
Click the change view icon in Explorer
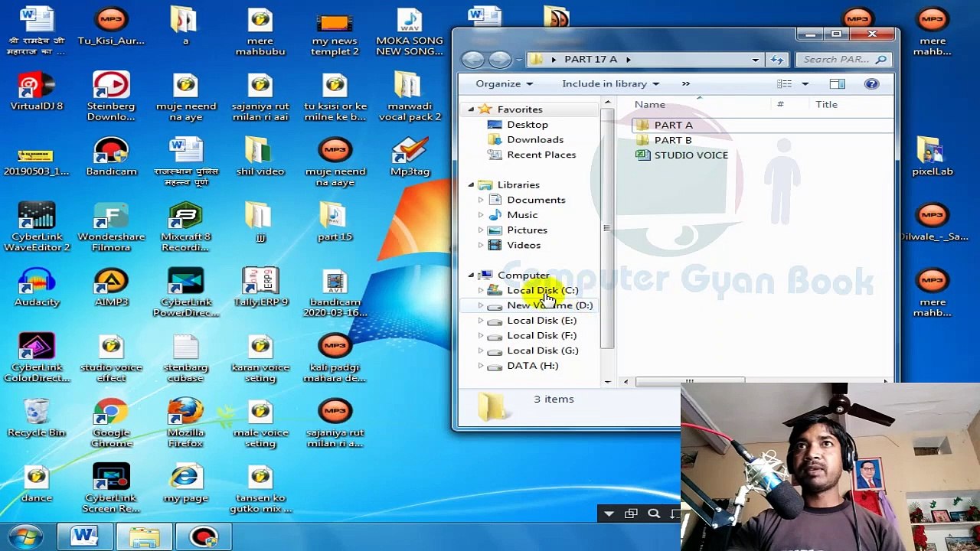pos(785,83)
